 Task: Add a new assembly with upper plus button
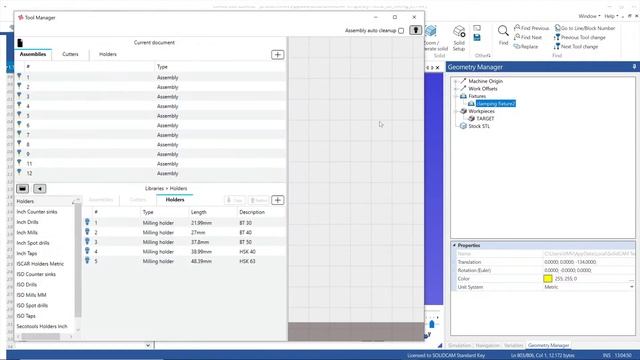(278, 55)
